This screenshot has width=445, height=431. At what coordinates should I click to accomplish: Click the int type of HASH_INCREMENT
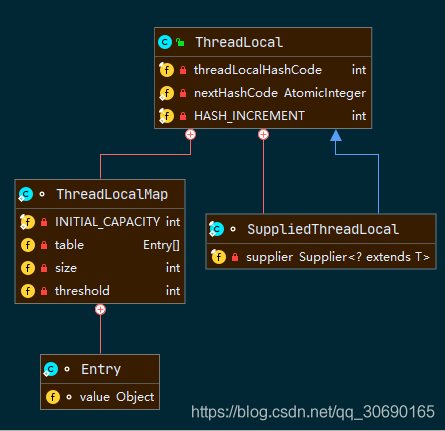coord(359,116)
